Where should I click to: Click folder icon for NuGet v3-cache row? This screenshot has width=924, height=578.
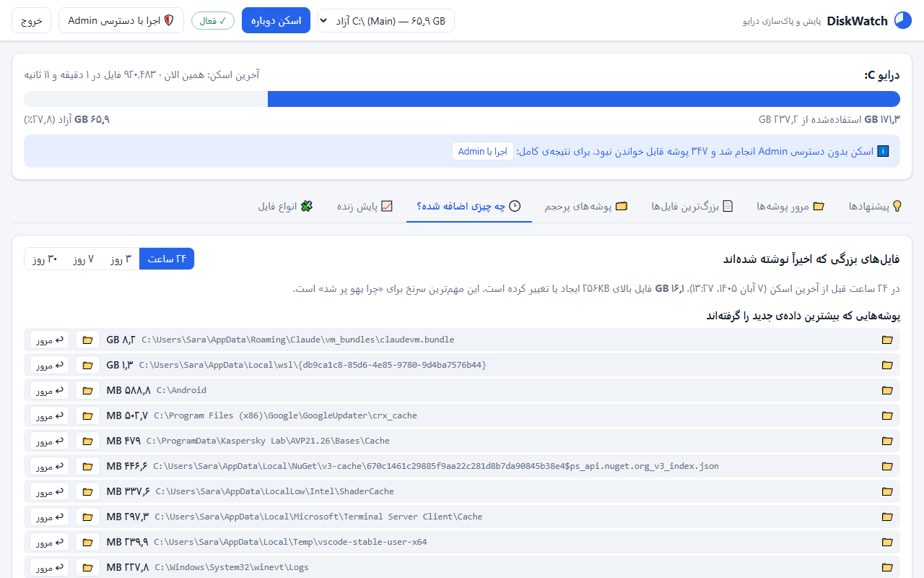pos(87,466)
